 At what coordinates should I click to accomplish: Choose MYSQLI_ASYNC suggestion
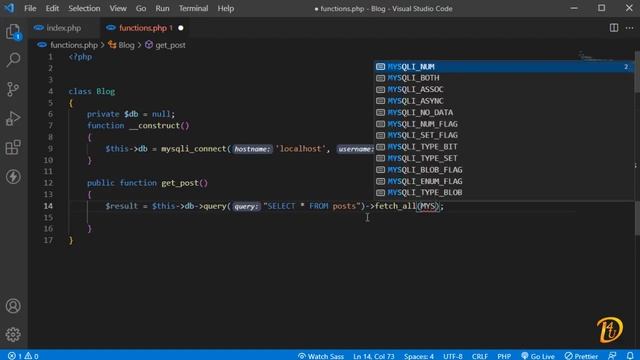(504, 101)
